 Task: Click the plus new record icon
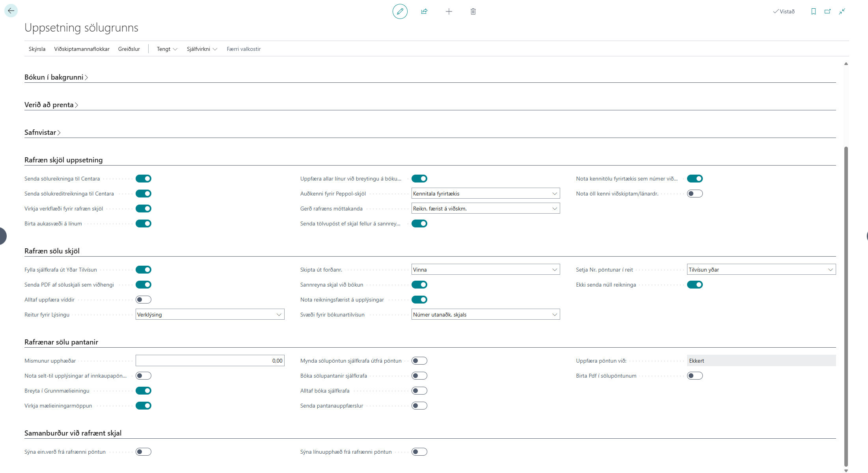[x=449, y=11]
